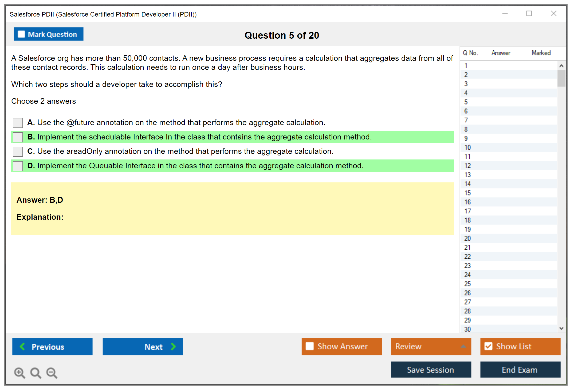This screenshot has width=574, height=392.
Task: Uncheck the Show List toggle
Action: point(488,346)
